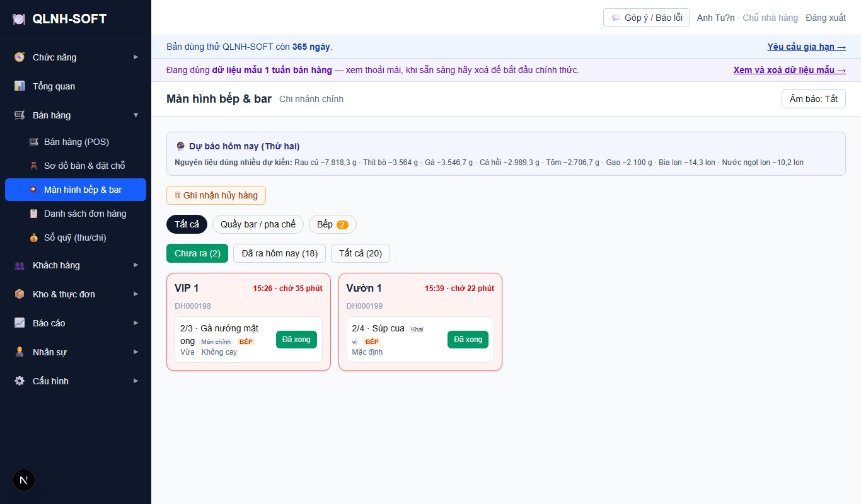Click the Vườn 1 table title

tap(364, 288)
